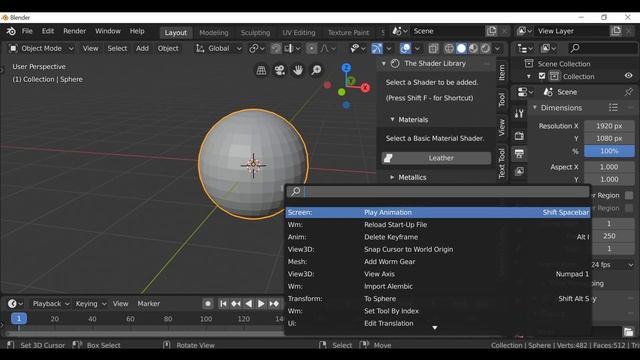Click X axis on navigation gizmo
This screenshot has height=360, width=640.
365,87
